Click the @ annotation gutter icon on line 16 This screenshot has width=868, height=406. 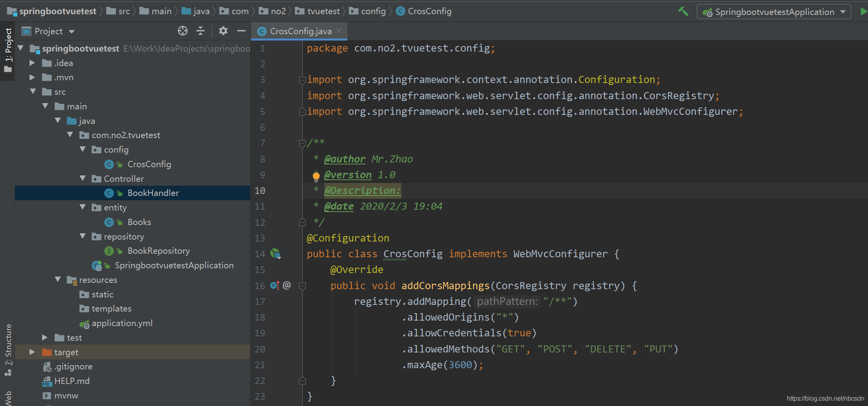287,285
